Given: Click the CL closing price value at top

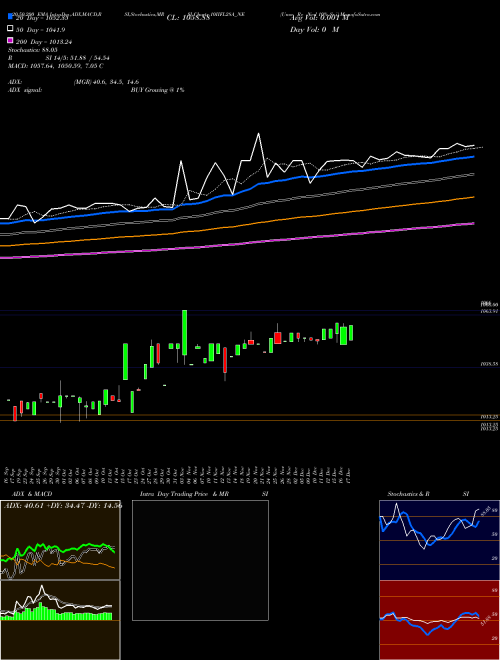Looking at the screenshot, I should coord(188,18).
